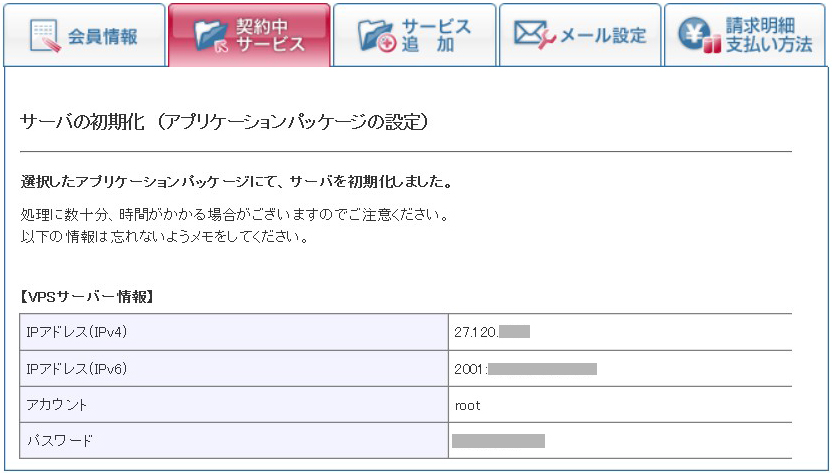Click the notepad icon on 会員情報 tab
Image resolution: width=832 pixels, height=473 pixels.
pos(44,37)
